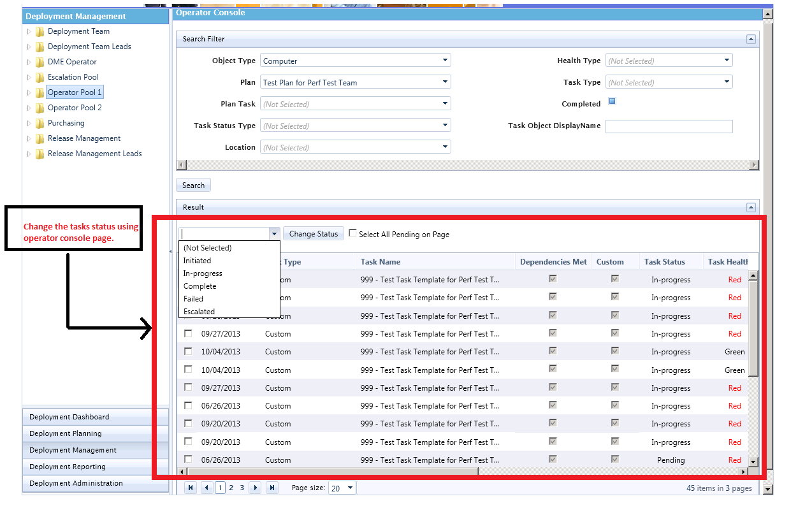Go to the previous results page
The height and width of the screenshot is (508, 812).
click(x=206, y=488)
